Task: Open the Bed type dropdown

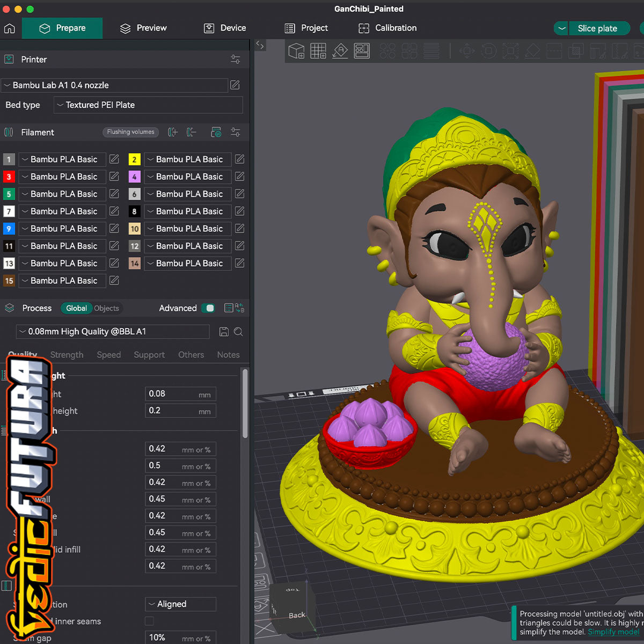Action: [148, 105]
